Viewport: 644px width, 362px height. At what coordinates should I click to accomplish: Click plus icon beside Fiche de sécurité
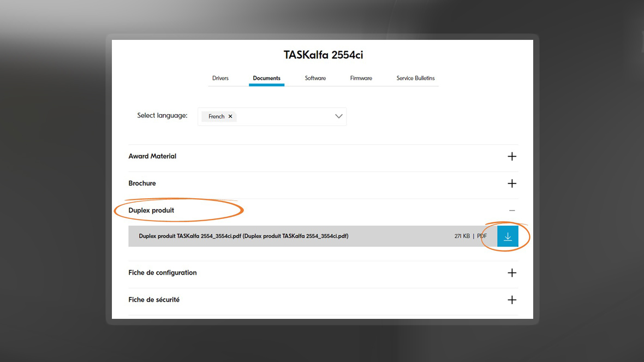(511, 300)
